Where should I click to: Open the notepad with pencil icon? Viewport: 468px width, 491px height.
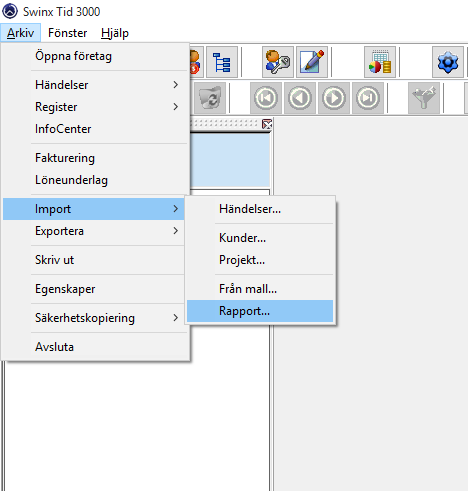pos(312,62)
